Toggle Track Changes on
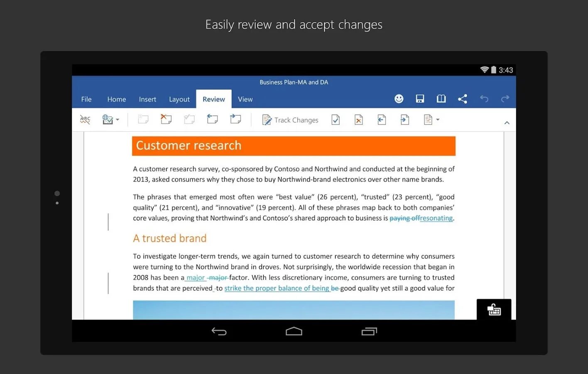 pos(290,120)
